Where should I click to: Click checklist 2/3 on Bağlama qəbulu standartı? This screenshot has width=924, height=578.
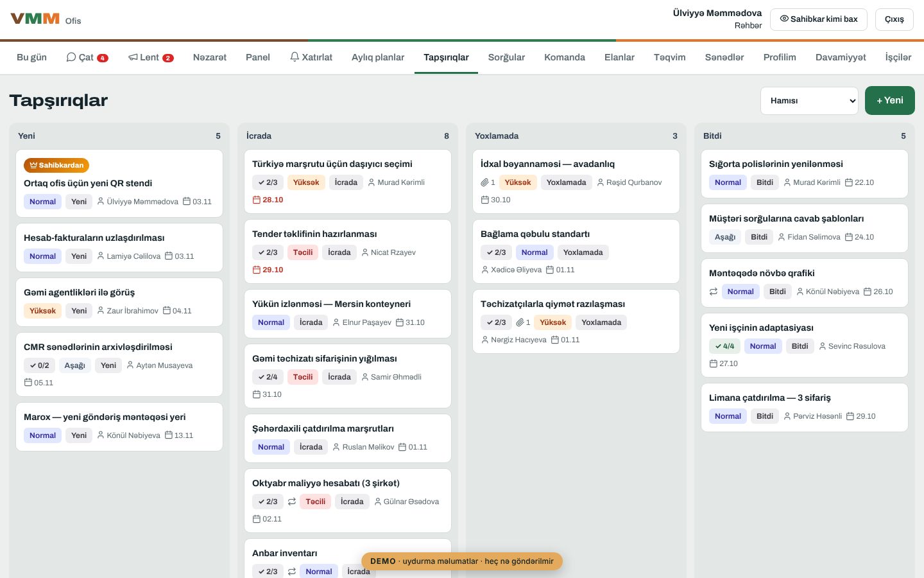click(496, 252)
